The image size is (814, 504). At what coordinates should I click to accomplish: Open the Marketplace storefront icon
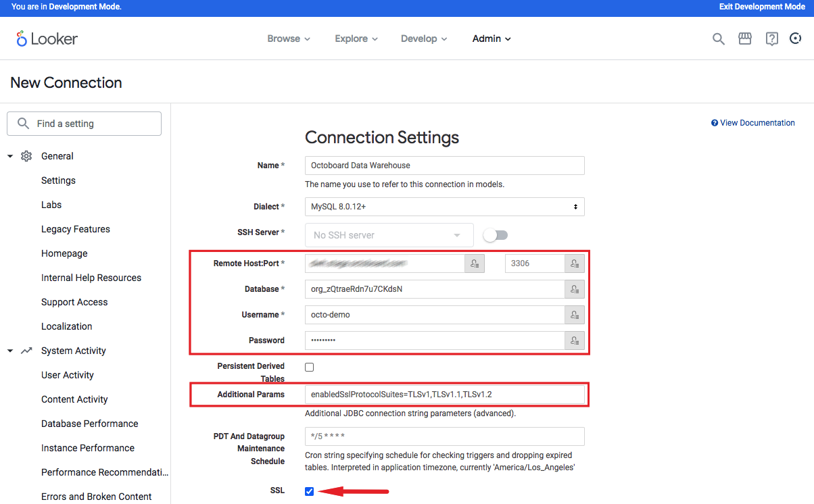click(745, 39)
